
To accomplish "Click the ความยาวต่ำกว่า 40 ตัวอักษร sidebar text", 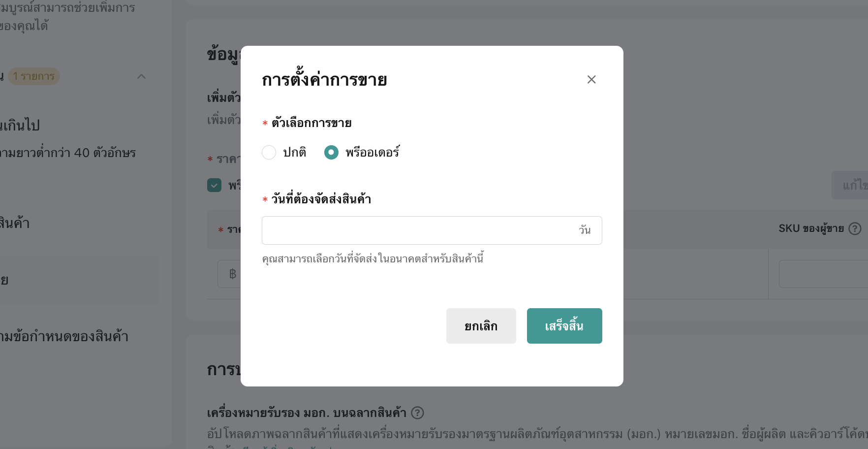I will coord(68,153).
